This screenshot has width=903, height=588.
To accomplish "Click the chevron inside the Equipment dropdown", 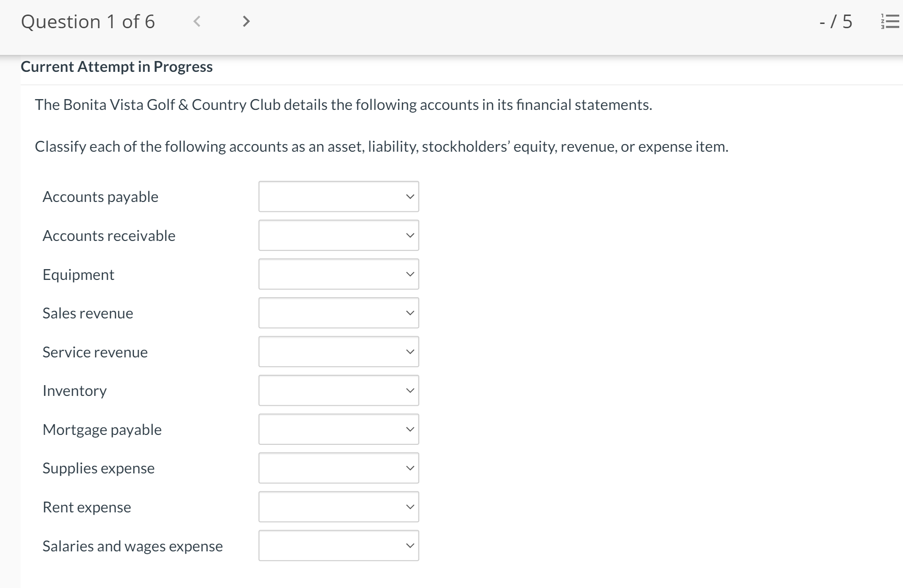I will tap(409, 274).
